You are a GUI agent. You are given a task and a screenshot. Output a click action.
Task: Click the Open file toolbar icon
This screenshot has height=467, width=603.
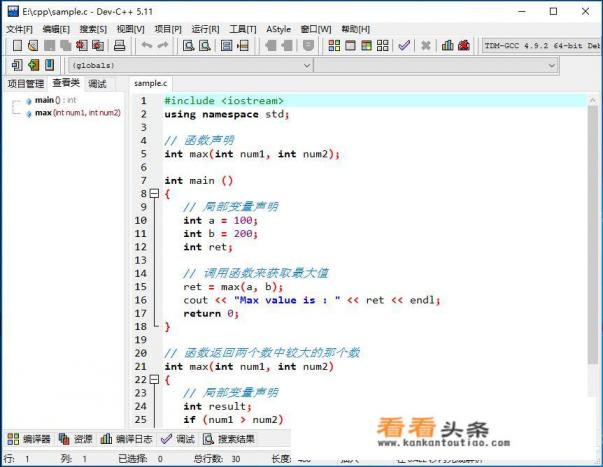coord(33,45)
